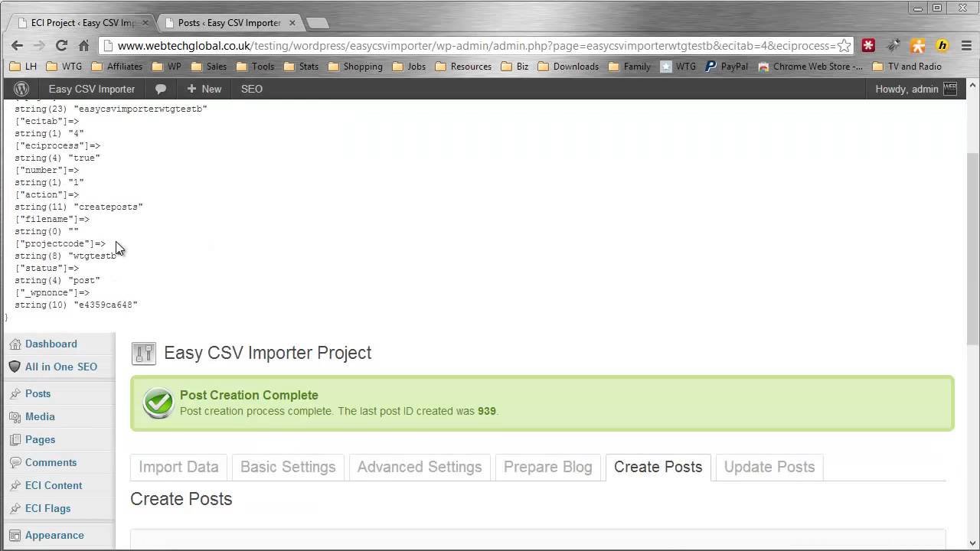Open the Stats bookmarks folder
The width and height of the screenshot is (980, 551).
pos(301,67)
